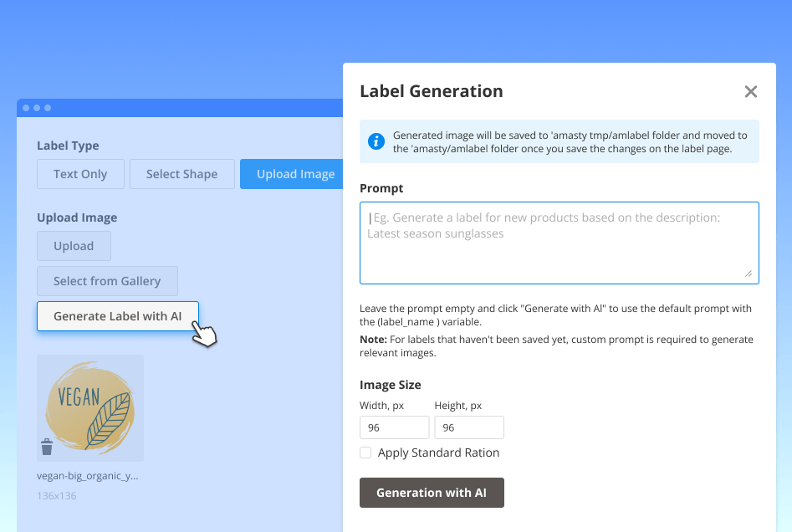Focus the Prompt text area

click(559, 243)
